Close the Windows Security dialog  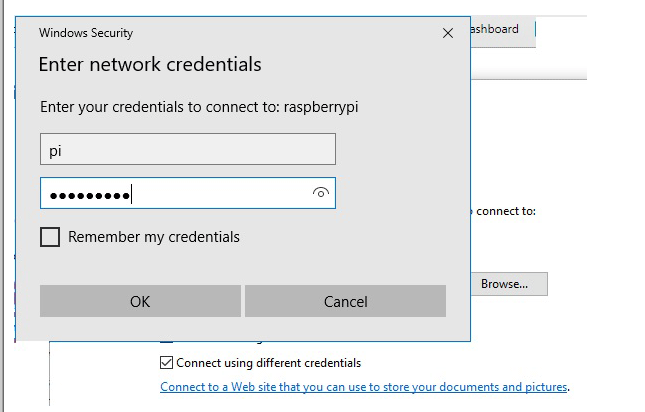(x=447, y=33)
